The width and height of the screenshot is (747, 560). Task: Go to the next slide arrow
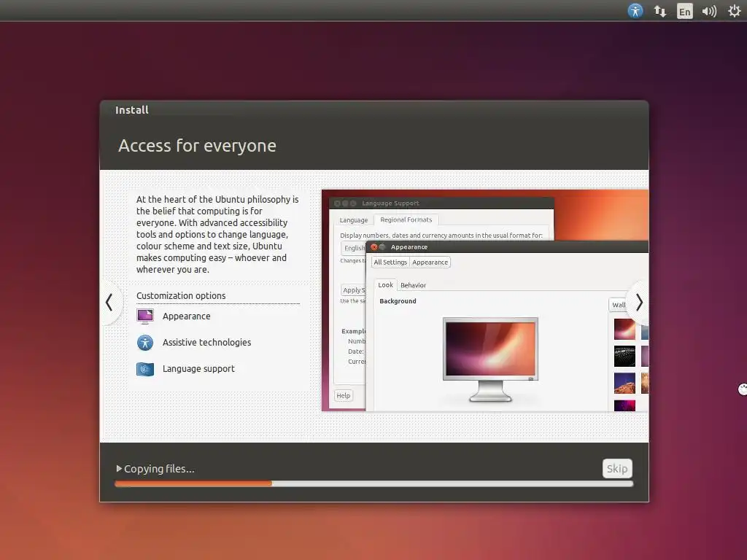click(639, 303)
